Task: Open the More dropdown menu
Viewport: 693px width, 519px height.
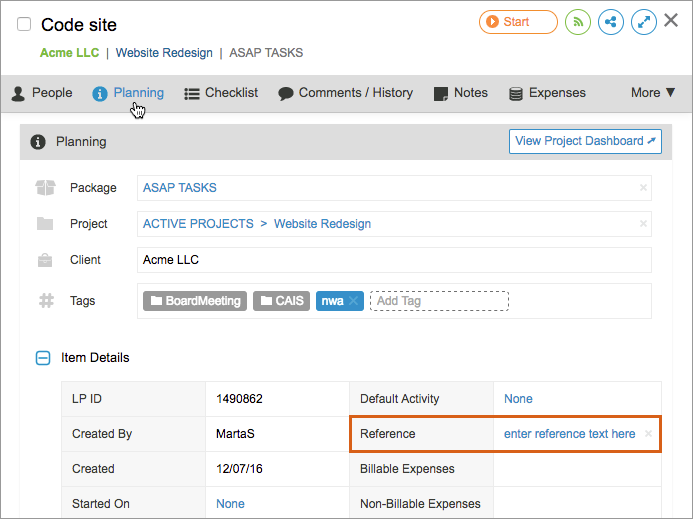Action: tap(653, 93)
